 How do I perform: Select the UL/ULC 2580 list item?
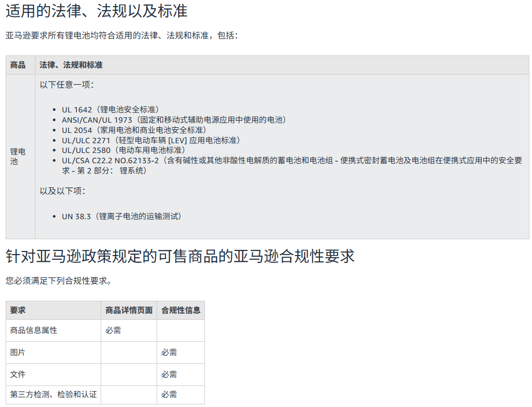pyautogui.click(x=123, y=150)
